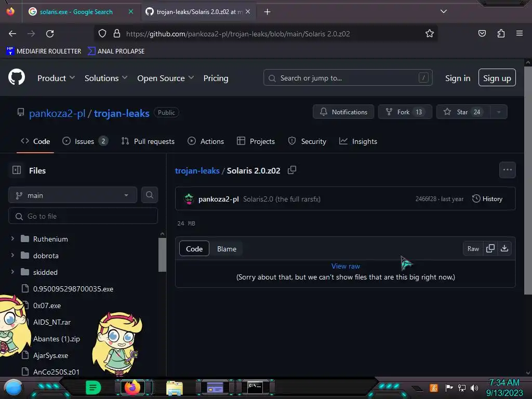Expand the dobrota folder
532x399 pixels.
(12, 255)
